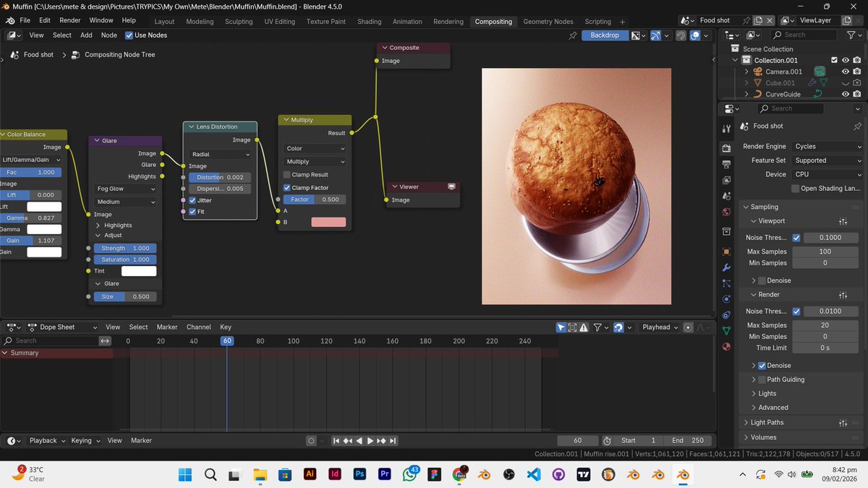This screenshot has height=488, width=868.
Task: Open the Medium quality dropdown
Action: point(125,202)
